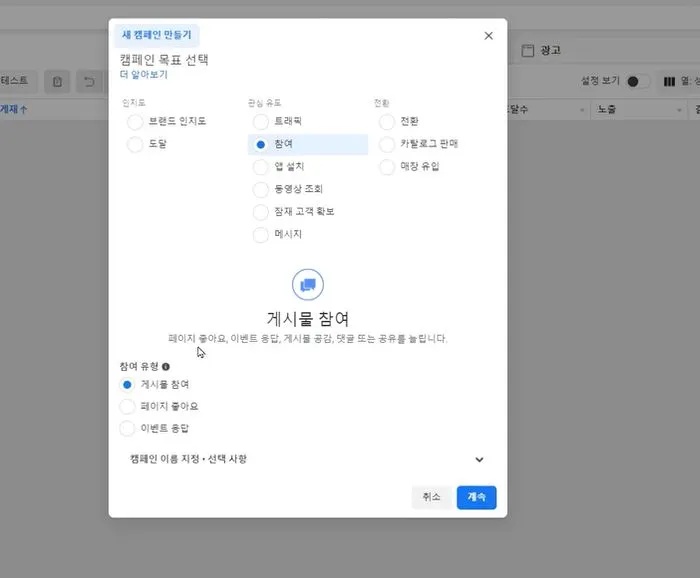
Task: Select the 잠재 고객 확보 objective
Action: (261, 212)
